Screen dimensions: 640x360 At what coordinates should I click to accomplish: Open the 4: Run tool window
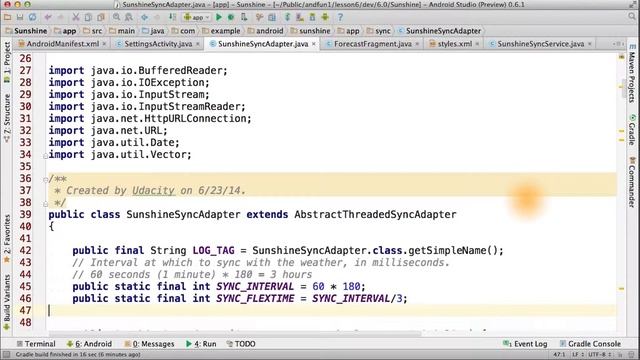point(201,344)
